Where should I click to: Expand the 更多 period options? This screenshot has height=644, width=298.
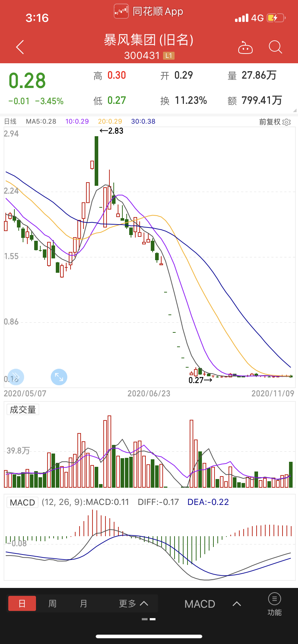click(134, 603)
